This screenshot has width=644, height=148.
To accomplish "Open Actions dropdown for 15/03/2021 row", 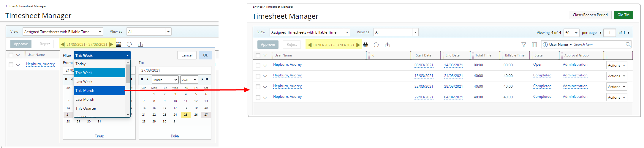I will tap(617, 76).
